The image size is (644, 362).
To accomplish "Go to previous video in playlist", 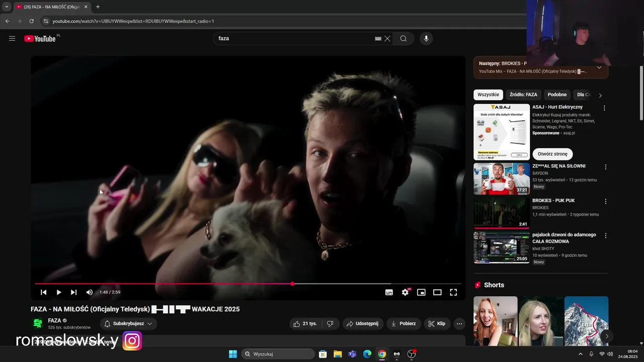I will 44,292.
